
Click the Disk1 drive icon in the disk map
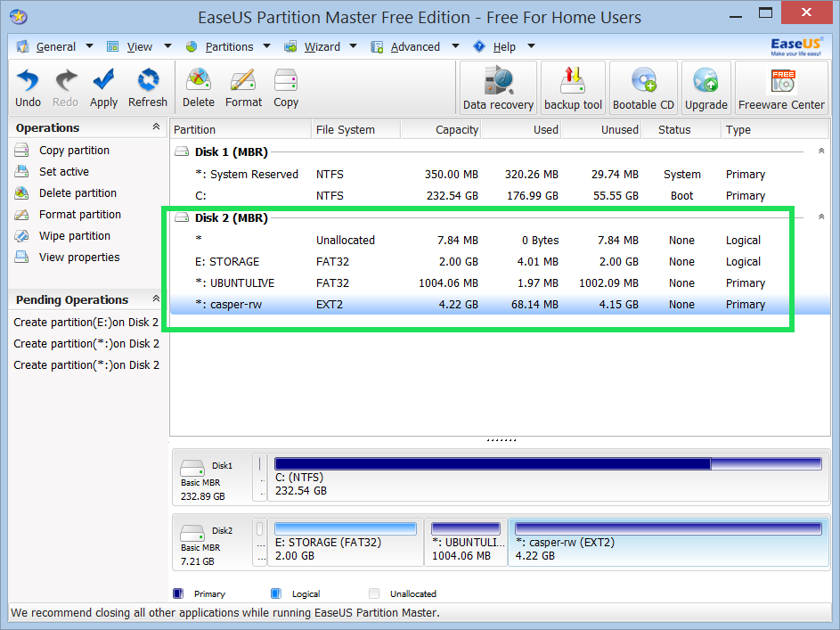click(192, 468)
